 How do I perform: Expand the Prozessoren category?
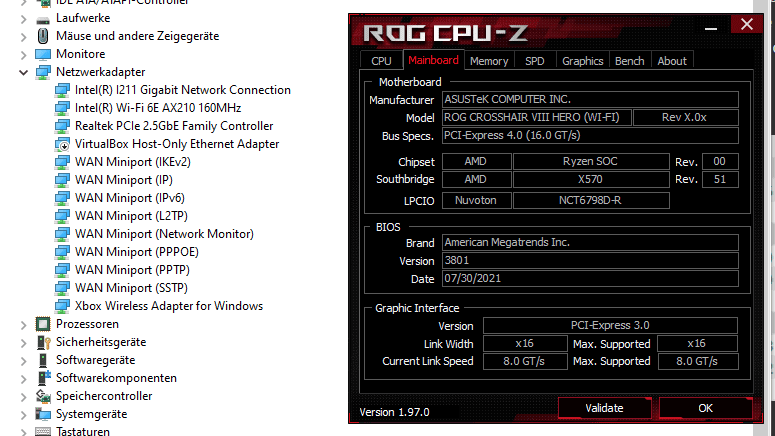[x=24, y=324]
